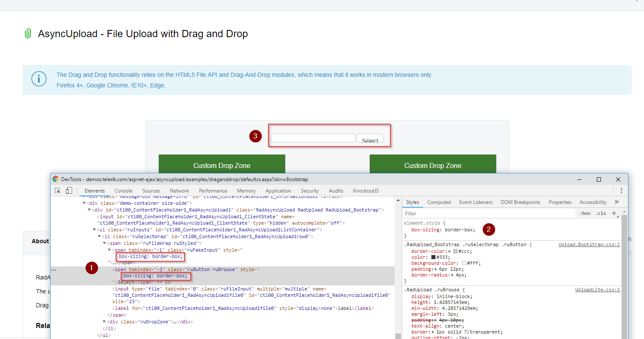
Task: Open the Security panel tab
Action: [x=310, y=191]
